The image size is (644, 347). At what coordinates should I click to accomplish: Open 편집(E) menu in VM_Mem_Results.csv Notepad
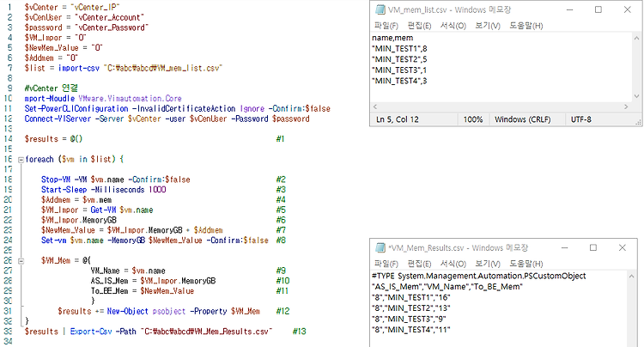pyautogui.click(x=419, y=263)
